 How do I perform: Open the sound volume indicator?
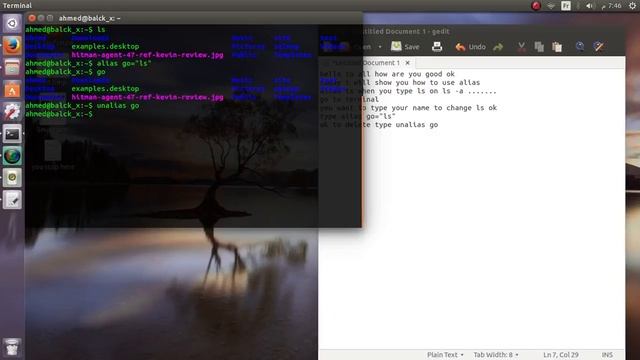[590, 6]
